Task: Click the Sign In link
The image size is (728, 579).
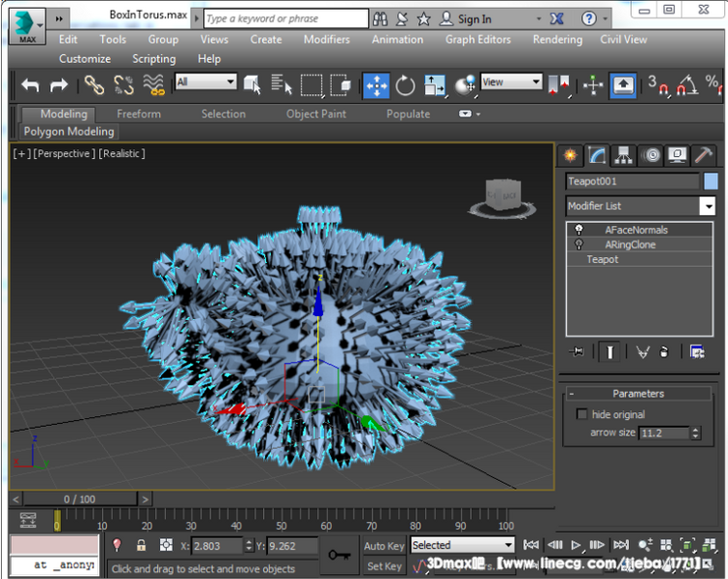Action: 474,19
